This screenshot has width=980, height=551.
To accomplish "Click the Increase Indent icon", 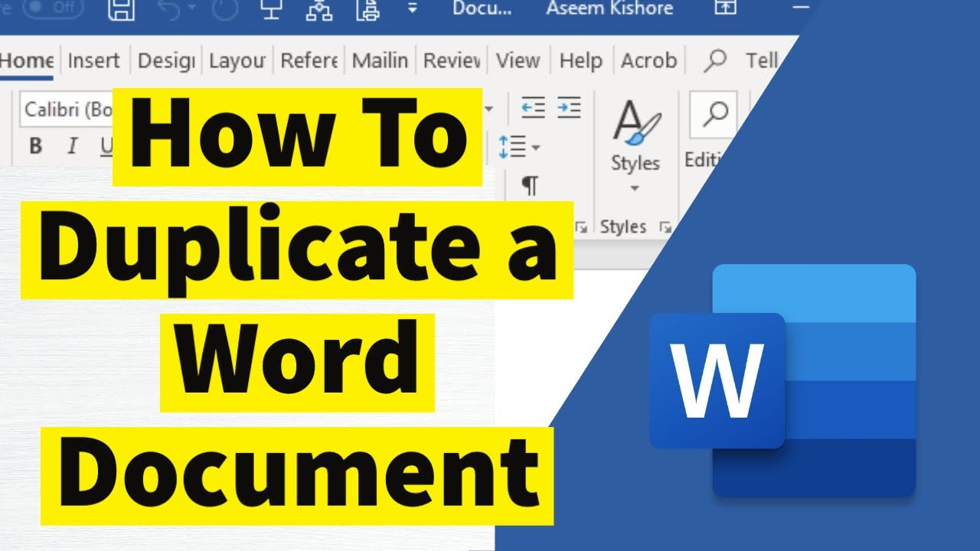I will click(x=569, y=108).
